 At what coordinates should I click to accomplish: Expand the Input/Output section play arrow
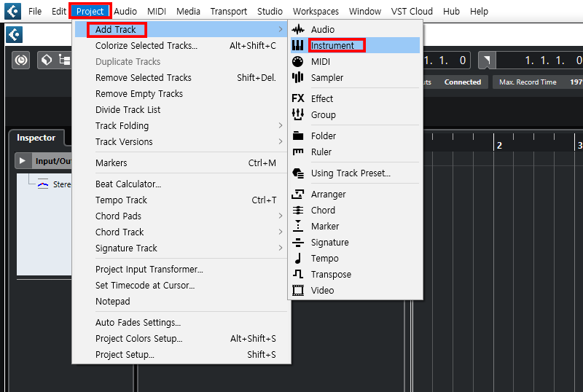coord(23,161)
